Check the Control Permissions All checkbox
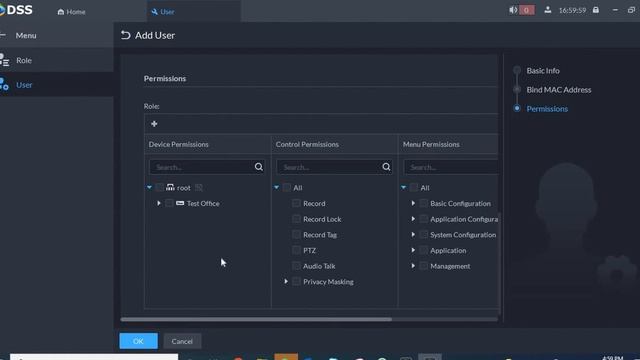Screen dimensions: 640x360 click(287, 187)
